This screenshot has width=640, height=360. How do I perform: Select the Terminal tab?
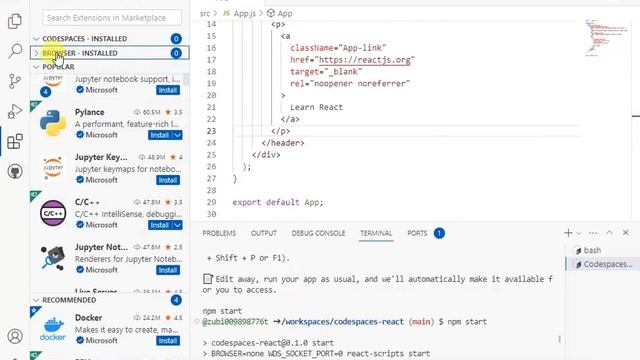pyautogui.click(x=376, y=233)
